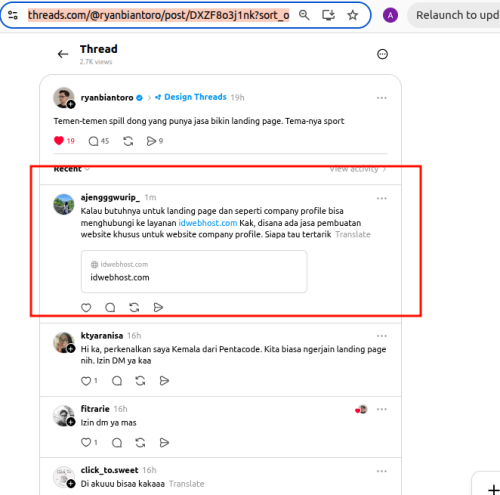
Task: Like ktyaranisa's reply about Pentacode
Action: click(86, 381)
